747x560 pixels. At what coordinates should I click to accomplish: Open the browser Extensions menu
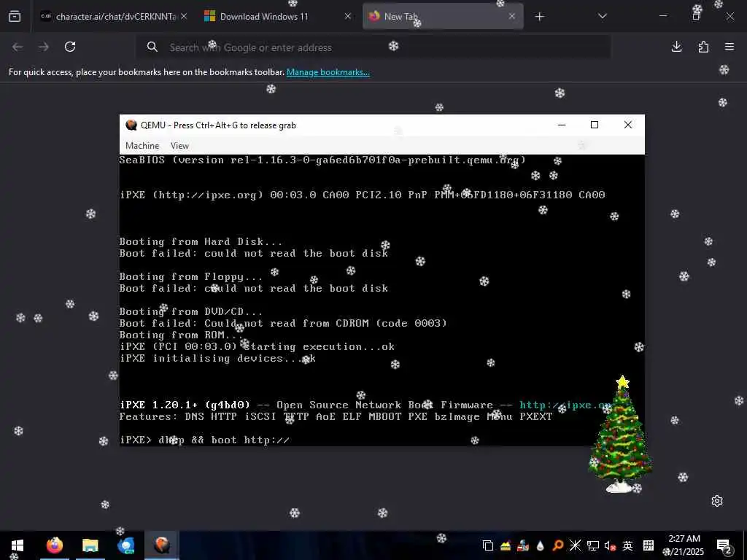point(703,47)
